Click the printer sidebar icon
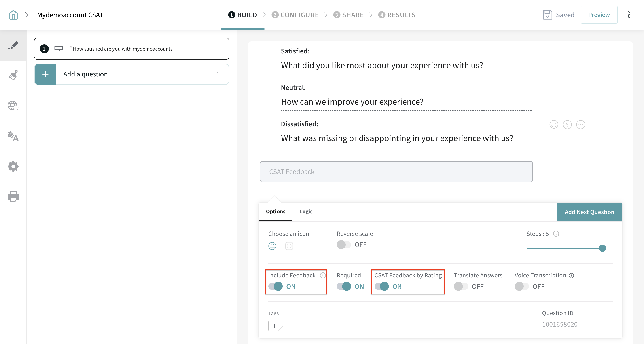 point(13,197)
